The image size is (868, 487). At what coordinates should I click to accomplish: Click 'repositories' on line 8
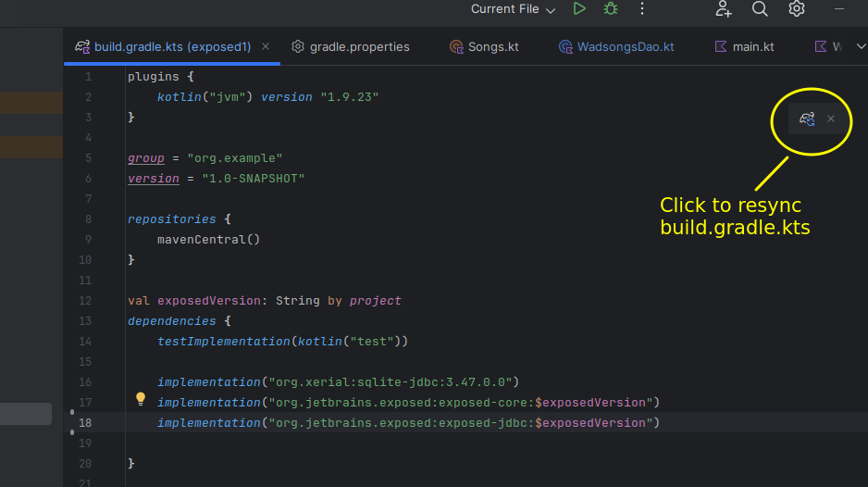click(x=171, y=219)
